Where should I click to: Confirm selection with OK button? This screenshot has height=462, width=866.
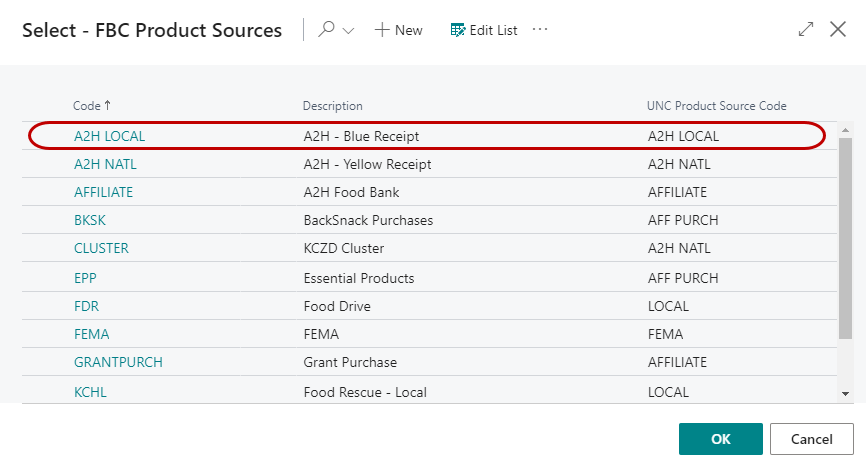tap(720, 439)
